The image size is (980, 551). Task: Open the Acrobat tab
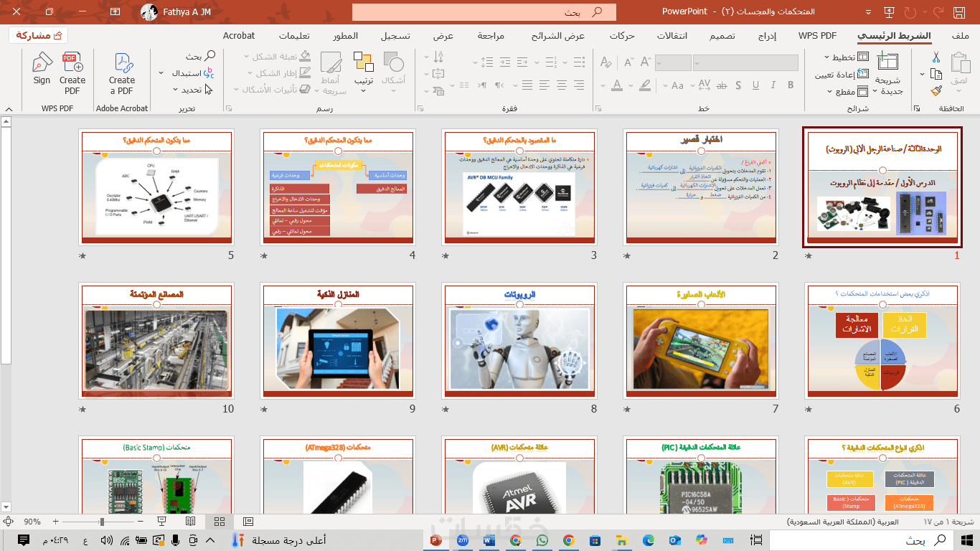pos(239,36)
